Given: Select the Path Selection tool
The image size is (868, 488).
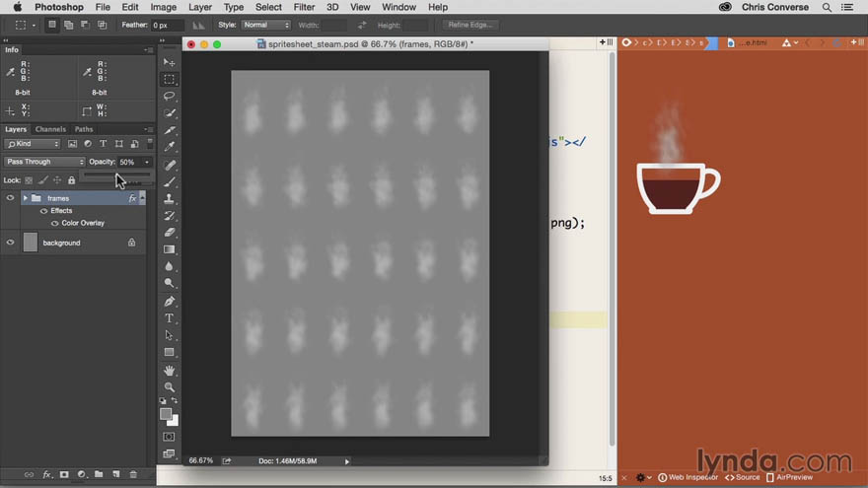Looking at the screenshot, I should [x=170, y=335].
